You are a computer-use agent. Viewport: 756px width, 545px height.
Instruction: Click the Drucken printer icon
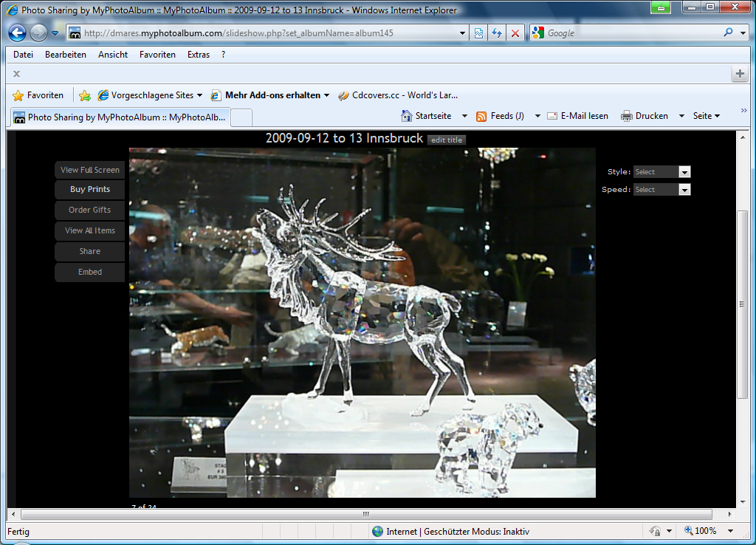pos(627,116)
